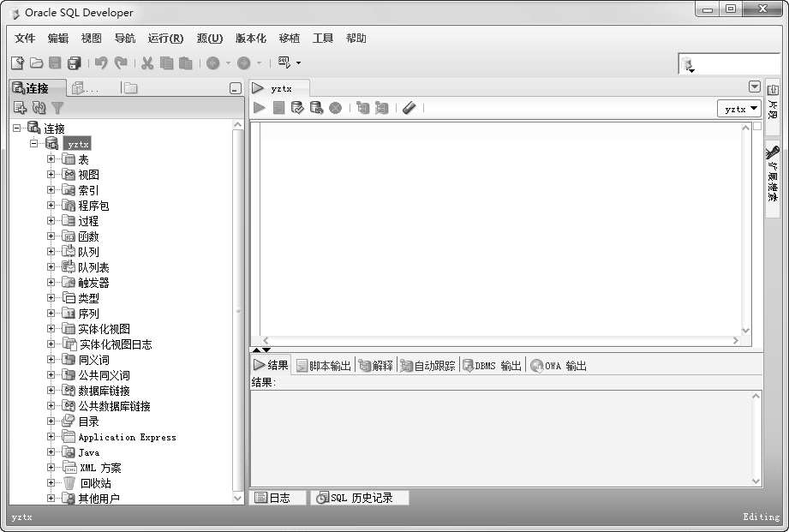
Task: Open the yztx connection dropdown
Action: pyautogui.click(x=740, y=109)
